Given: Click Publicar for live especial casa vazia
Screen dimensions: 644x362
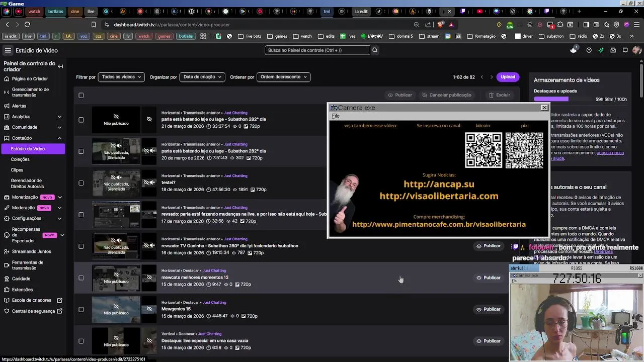Looking at the screenshot, I should click(x=488, y=341).
